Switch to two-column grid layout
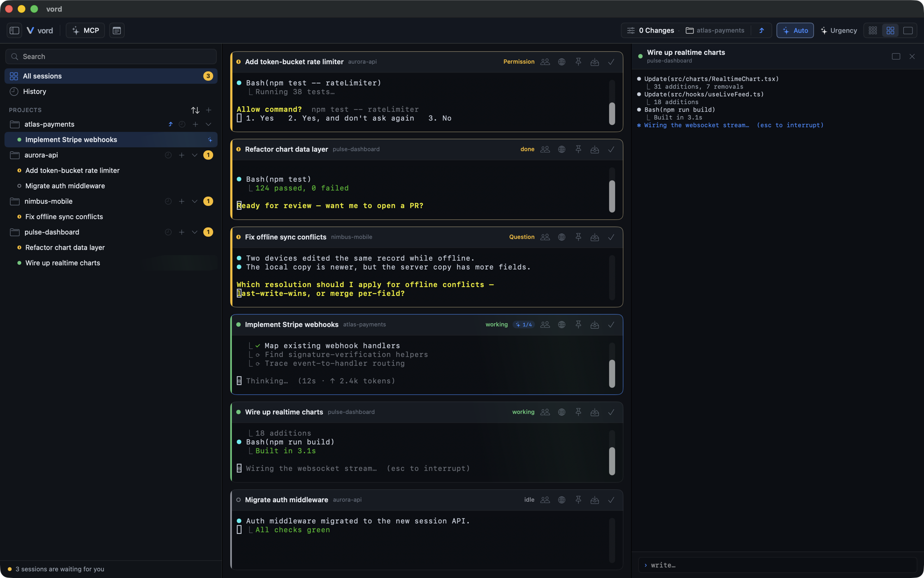The height and width of the screenshot is (578, 924). point(890,31)
